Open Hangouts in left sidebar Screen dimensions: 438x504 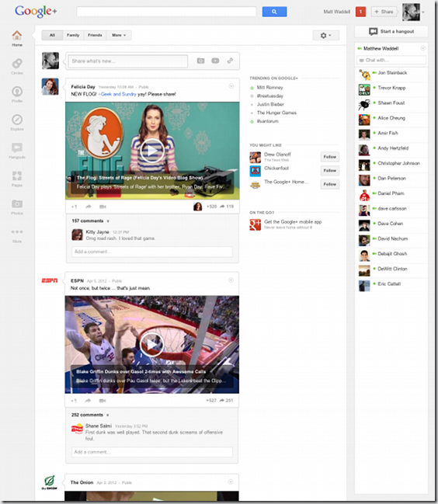(17, 148)
